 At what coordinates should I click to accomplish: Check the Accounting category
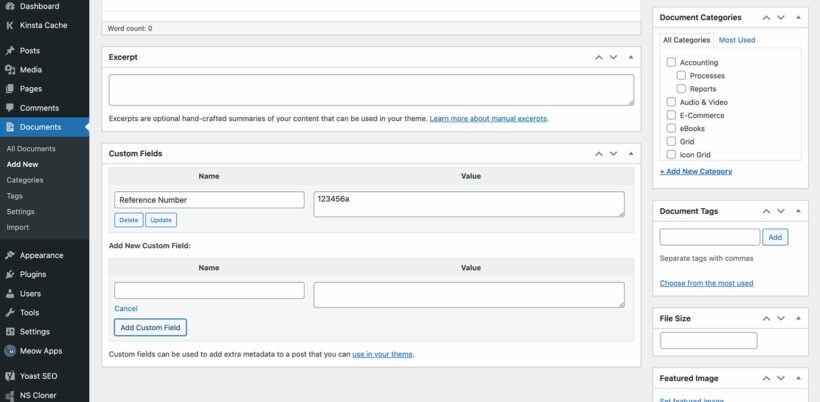point(671,62)
